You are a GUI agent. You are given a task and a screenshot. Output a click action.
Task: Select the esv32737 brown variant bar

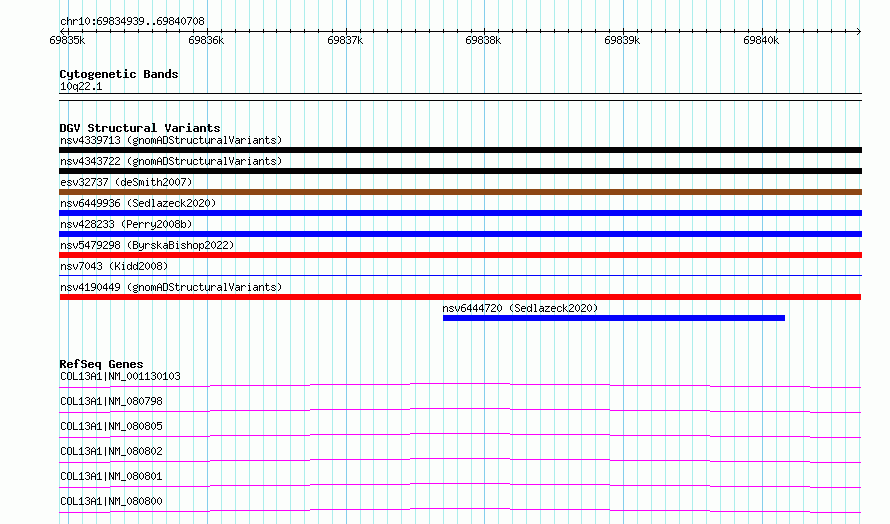(x=460, y=192)
